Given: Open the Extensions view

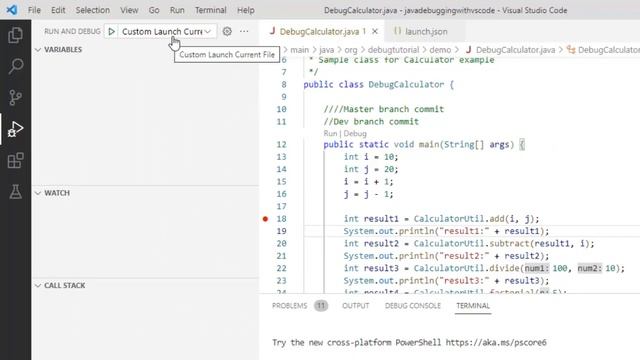Looking at the screenshot, I should [x=16, y=160].
